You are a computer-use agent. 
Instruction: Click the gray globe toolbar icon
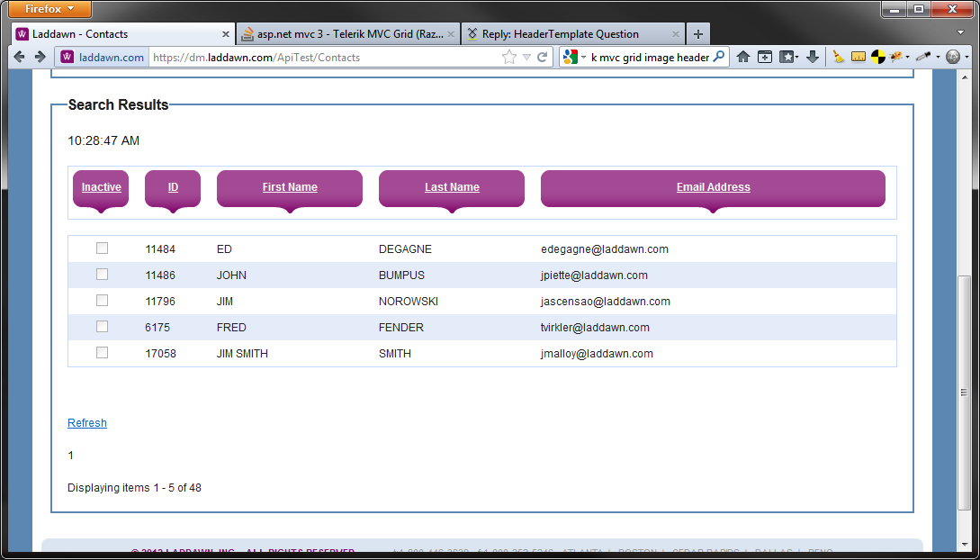953,57
